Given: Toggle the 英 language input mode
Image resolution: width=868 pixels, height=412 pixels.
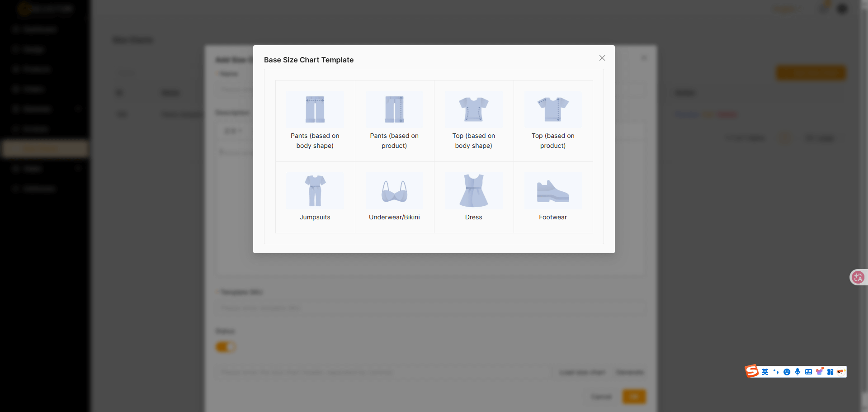Looking at the screenshot, I should [x=765, y=372].
